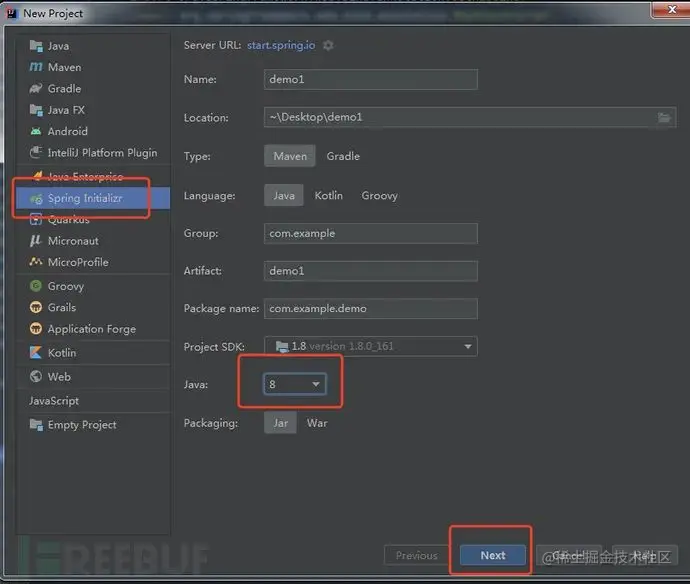Click the Next button
Viewport: 690px width, 584px height.
click(x=493, y=555)
